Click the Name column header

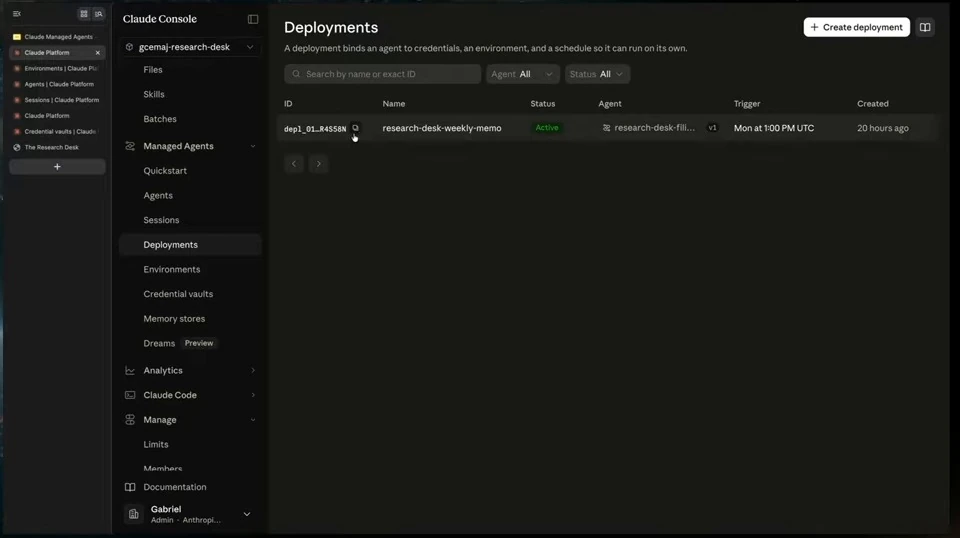coord(394,103)
